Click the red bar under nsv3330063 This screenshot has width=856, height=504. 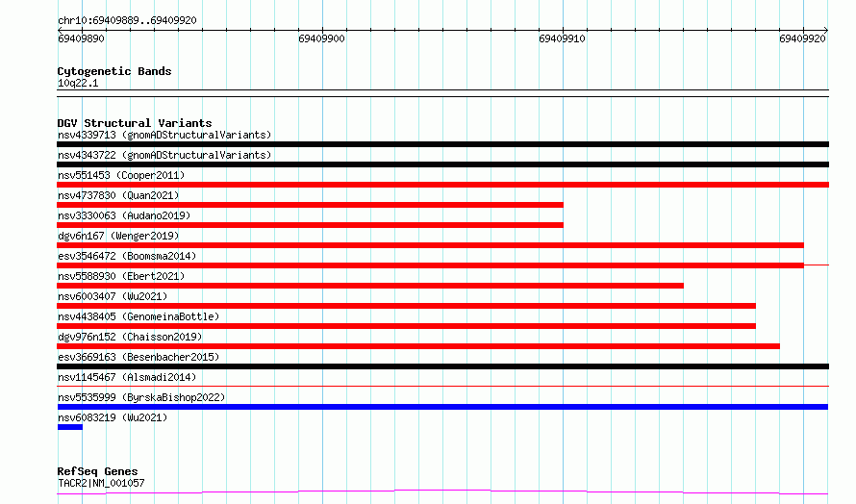click(310, 225)
